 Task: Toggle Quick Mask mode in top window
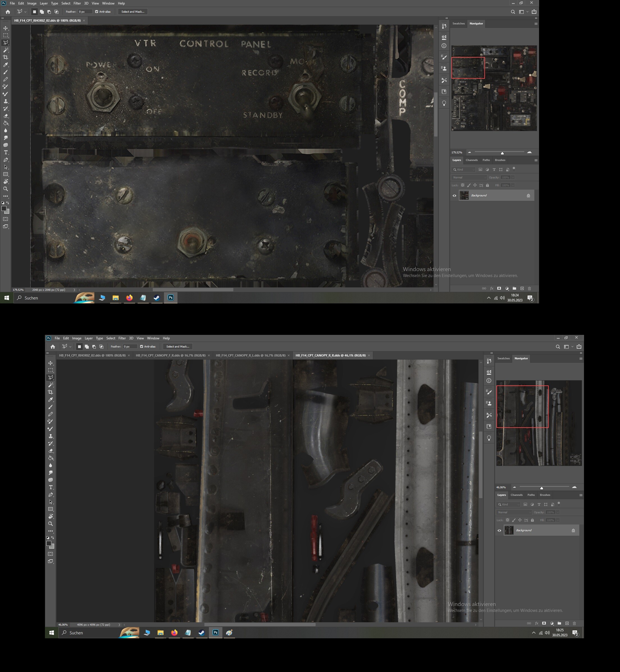[6, 219]
